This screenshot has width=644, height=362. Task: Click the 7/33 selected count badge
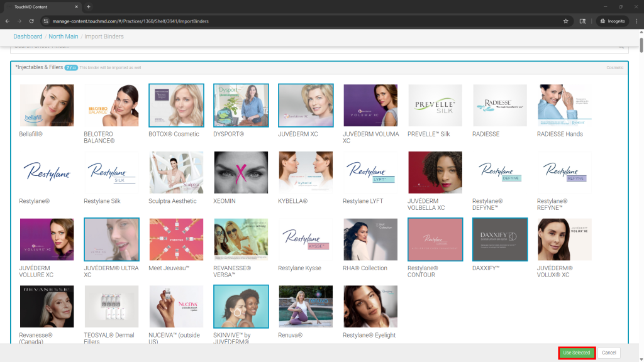pos(71,68)
